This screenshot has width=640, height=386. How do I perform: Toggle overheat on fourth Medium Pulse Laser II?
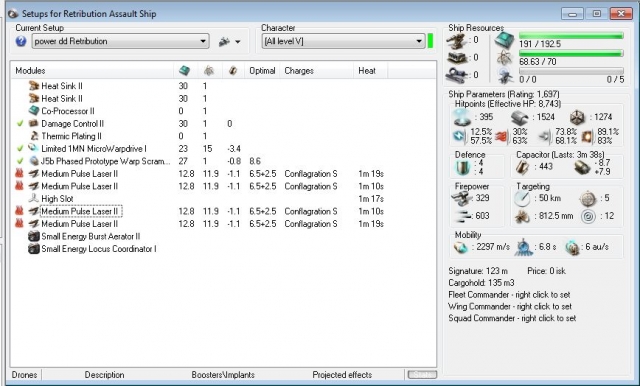[19, 224]
